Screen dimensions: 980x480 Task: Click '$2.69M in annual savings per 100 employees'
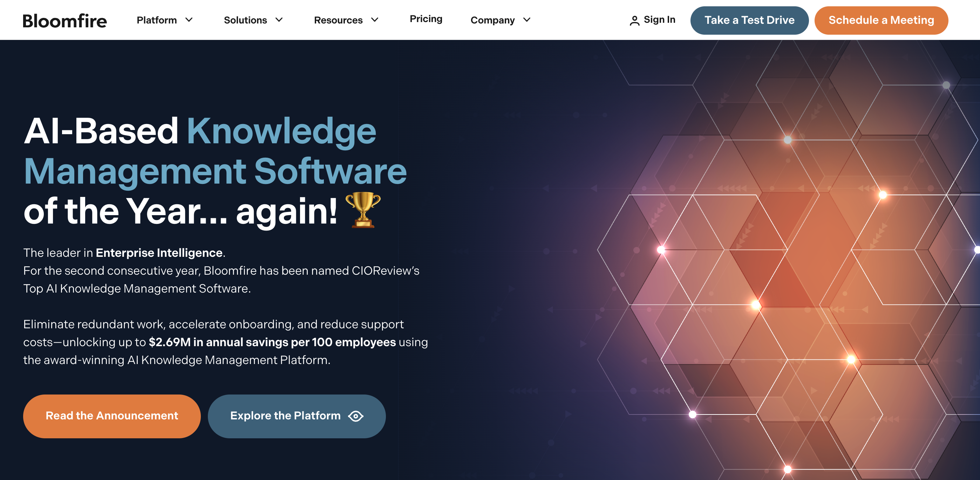coord(272,342)
